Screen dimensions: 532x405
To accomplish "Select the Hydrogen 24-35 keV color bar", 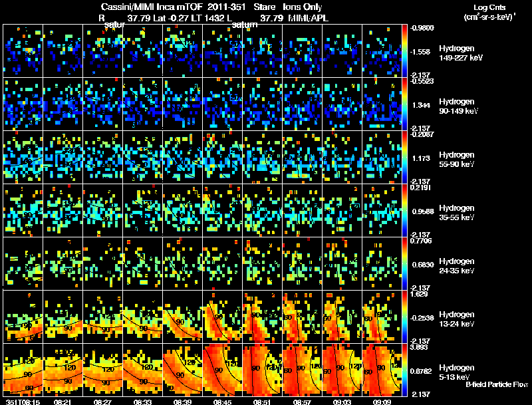I will 404,263.
